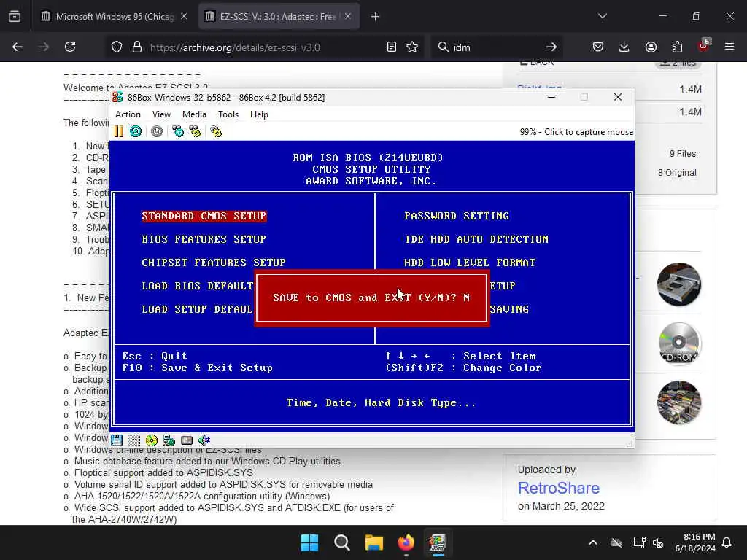
Task: Click the Firefox taskbar icon
Action: 406,542
